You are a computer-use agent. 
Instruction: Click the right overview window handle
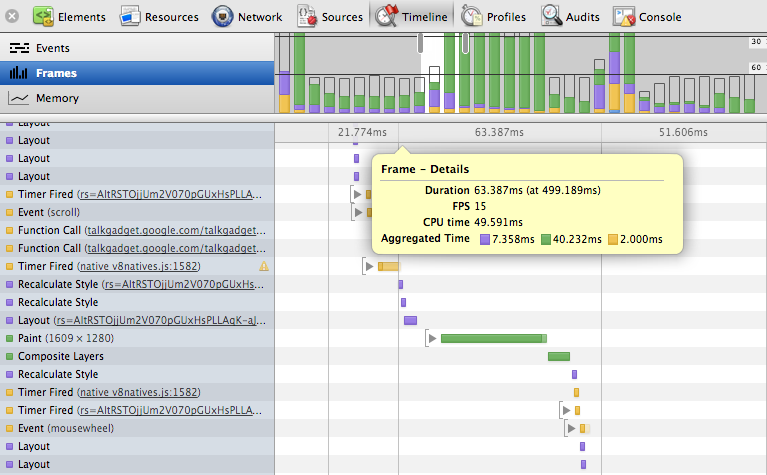(x=465, y=43)
